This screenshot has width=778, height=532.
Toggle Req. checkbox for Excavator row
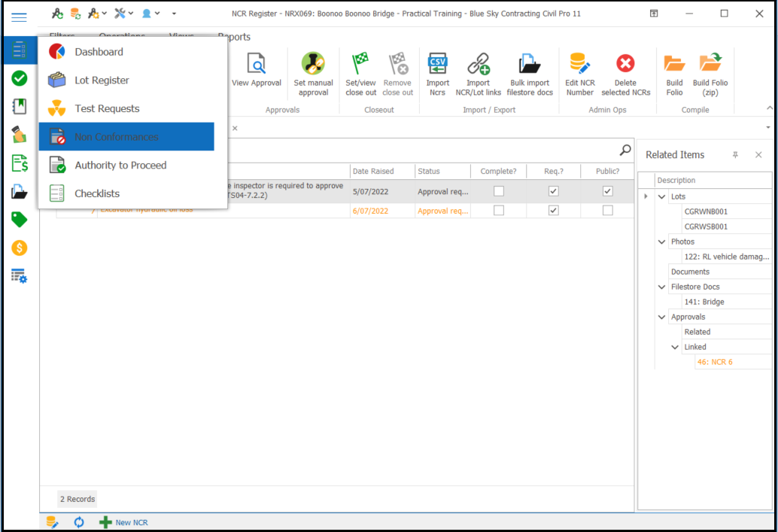coord(553,211)
